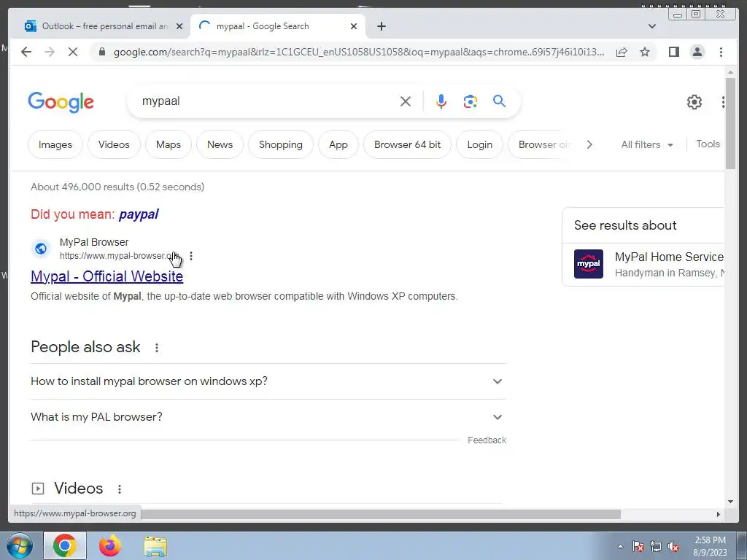Open the Windows Start menu

20,546
